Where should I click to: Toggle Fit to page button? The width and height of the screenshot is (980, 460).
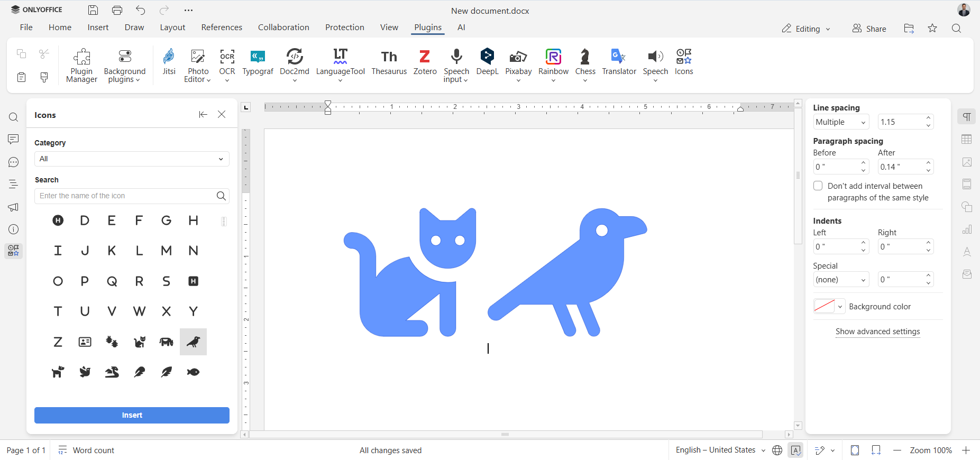pos(855,450)
